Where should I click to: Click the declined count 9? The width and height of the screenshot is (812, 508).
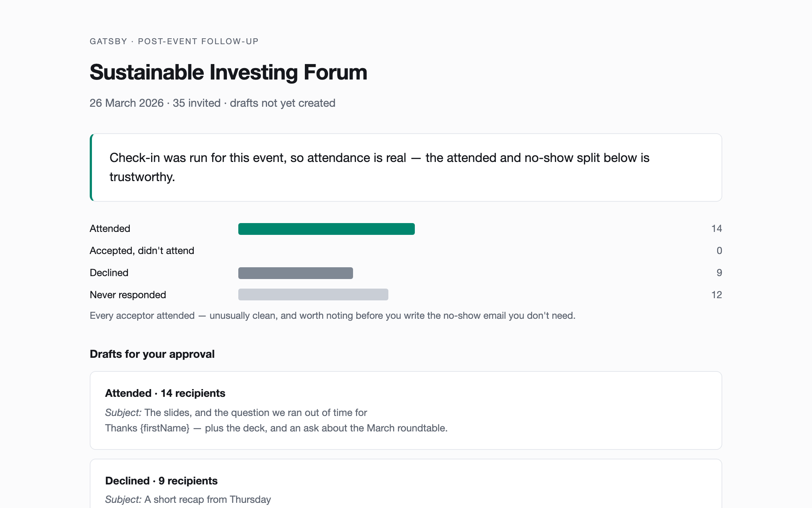(x=719, y=273)
